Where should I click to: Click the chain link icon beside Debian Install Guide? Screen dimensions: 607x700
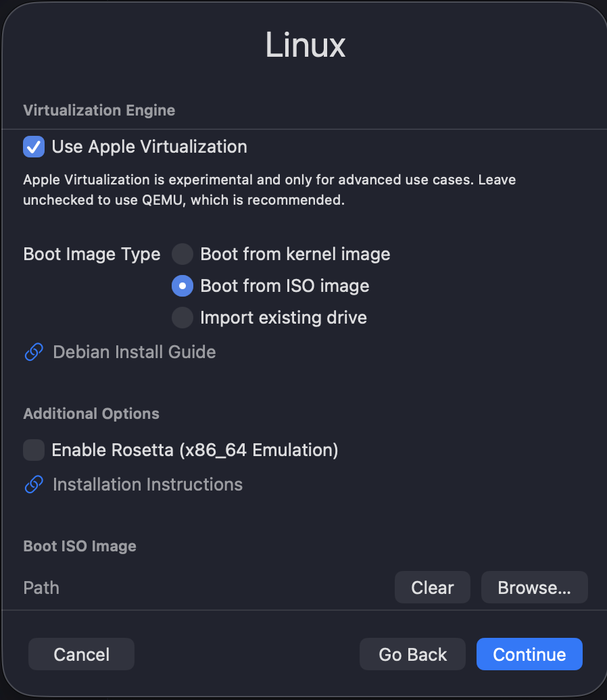(34, 352)
